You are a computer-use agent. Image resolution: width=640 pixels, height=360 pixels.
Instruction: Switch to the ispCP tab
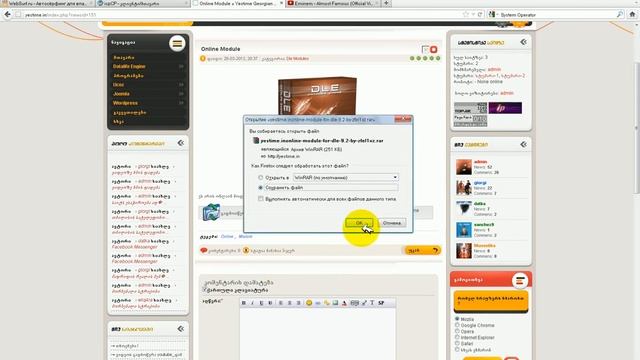(142, 3)
